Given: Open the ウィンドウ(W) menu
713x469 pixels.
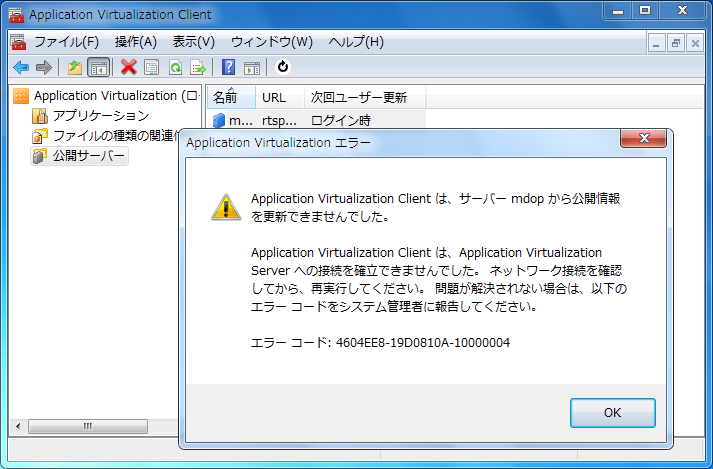Looking at the screenshot, I should [272, 42].
